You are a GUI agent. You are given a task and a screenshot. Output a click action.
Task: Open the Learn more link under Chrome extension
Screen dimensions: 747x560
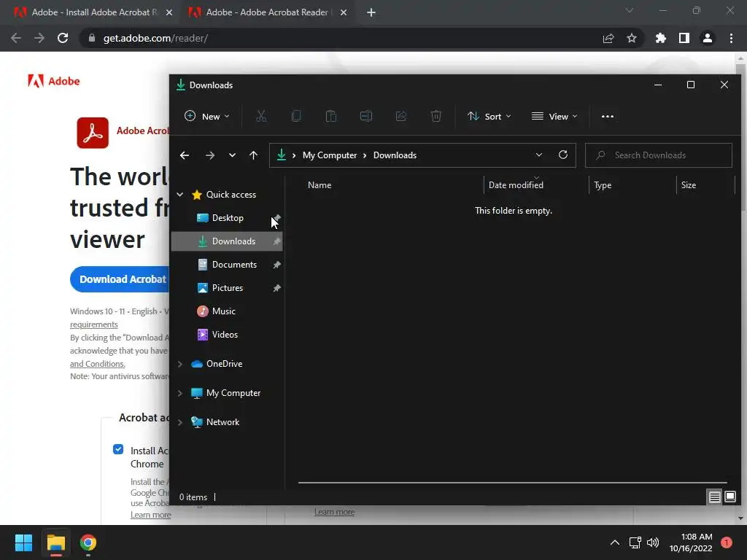150,515
